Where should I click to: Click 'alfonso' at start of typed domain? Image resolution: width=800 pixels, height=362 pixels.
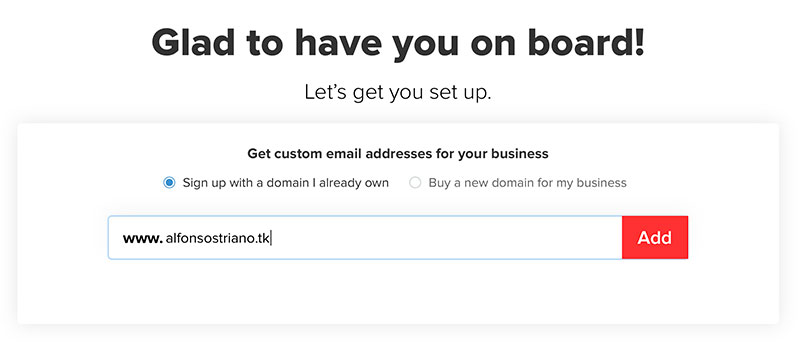point(187,238)
